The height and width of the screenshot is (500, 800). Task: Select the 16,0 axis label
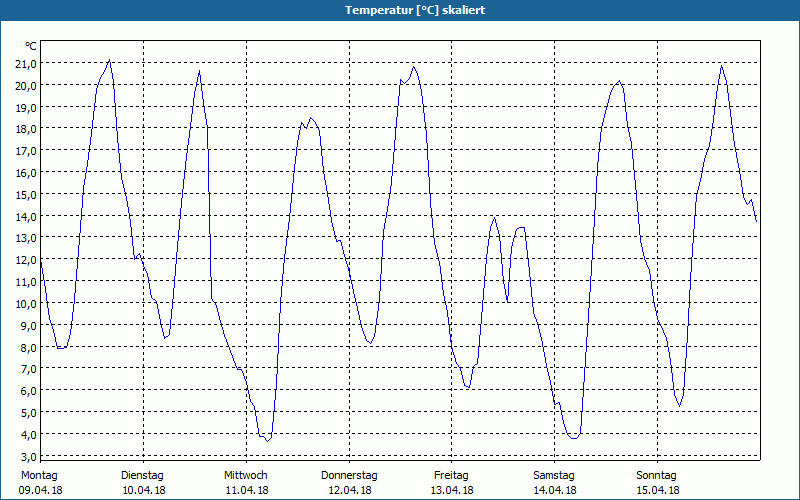pos(26,173)
